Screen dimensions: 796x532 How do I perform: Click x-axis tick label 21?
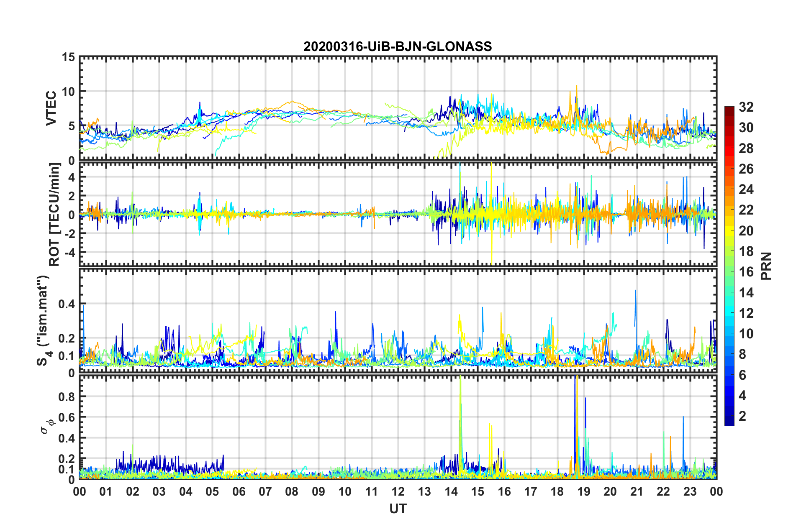[637, 491]
